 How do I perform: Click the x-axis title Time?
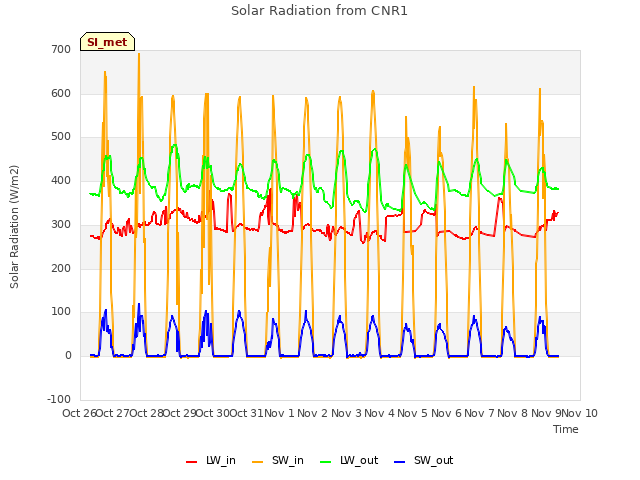566,429
